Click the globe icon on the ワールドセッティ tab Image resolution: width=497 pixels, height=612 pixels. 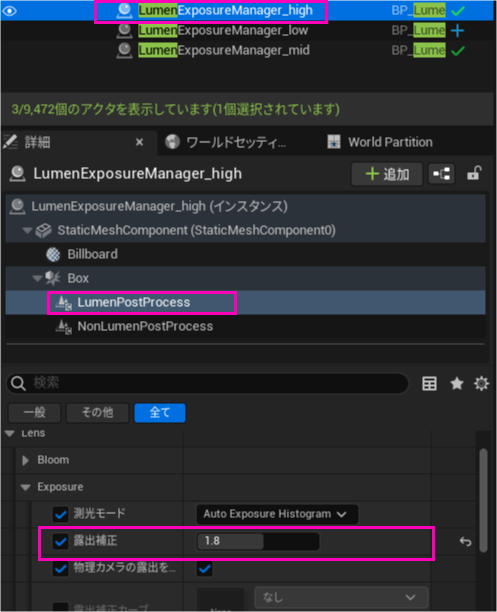pos(172,142)
